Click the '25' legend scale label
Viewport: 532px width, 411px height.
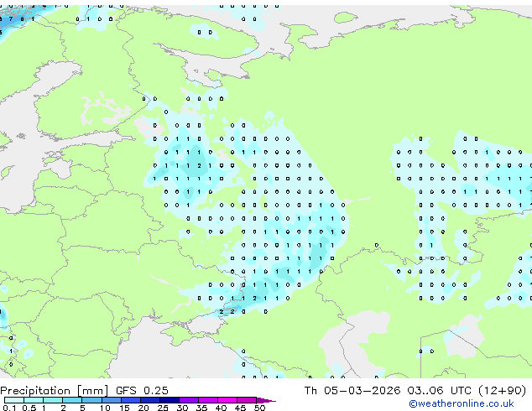163,408
